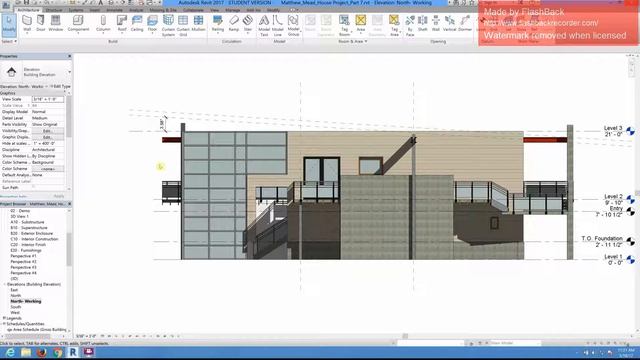Click the View Scale value field
640x360 pixels.
(x=47, y=99)
